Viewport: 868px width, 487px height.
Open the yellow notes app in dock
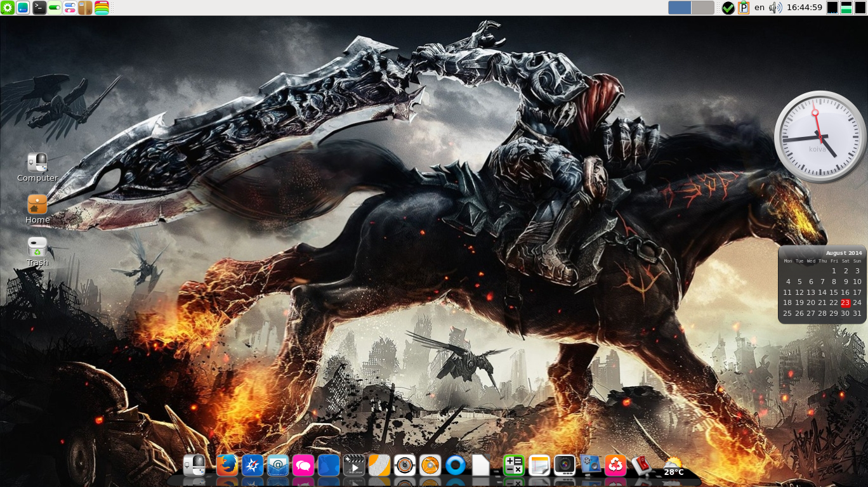click(x=539, y=465)
